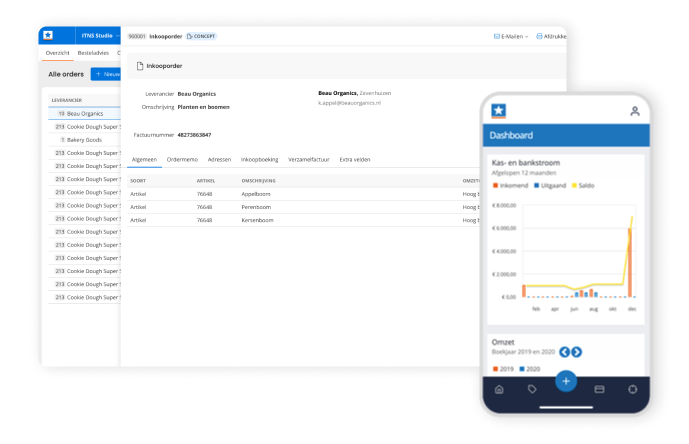Image resolution: width=689 pixels, height=444 pixels.
Task: Click the blue Nieuw button
Action: point(106,74)
